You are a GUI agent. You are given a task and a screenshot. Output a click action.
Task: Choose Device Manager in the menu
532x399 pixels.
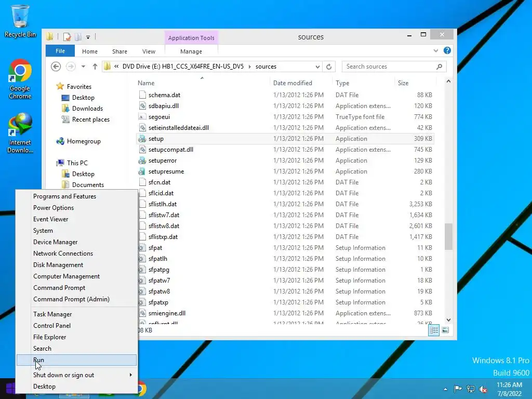[77, 242]
